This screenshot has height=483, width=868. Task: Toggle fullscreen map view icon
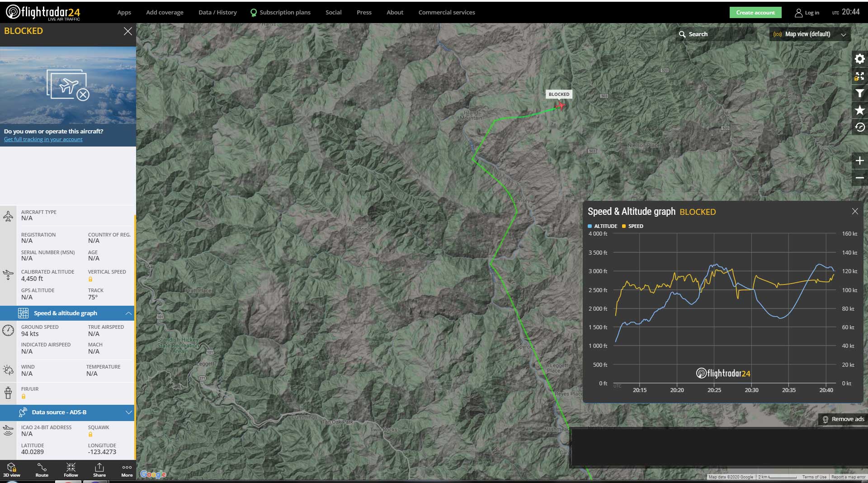(859, 76)
